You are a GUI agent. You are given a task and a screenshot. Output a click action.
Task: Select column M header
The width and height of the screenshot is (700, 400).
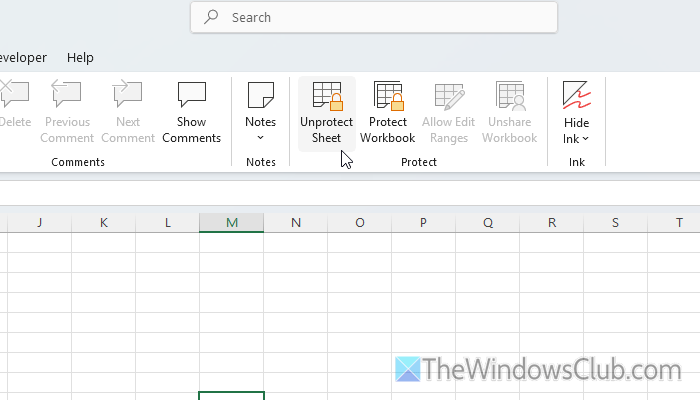232,222
